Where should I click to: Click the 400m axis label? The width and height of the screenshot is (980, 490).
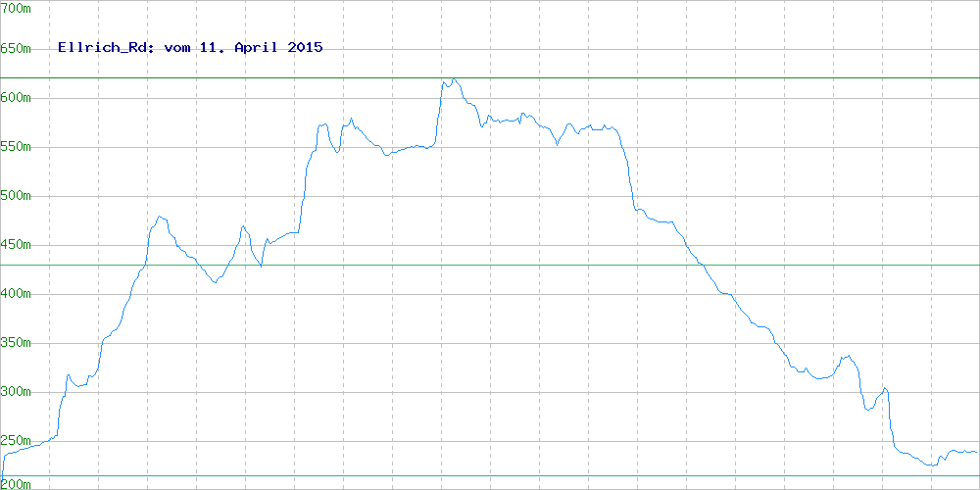pos(17,293)
